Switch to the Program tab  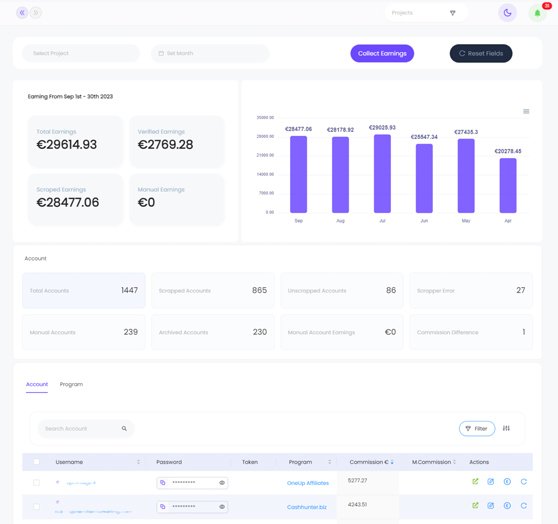71,384
